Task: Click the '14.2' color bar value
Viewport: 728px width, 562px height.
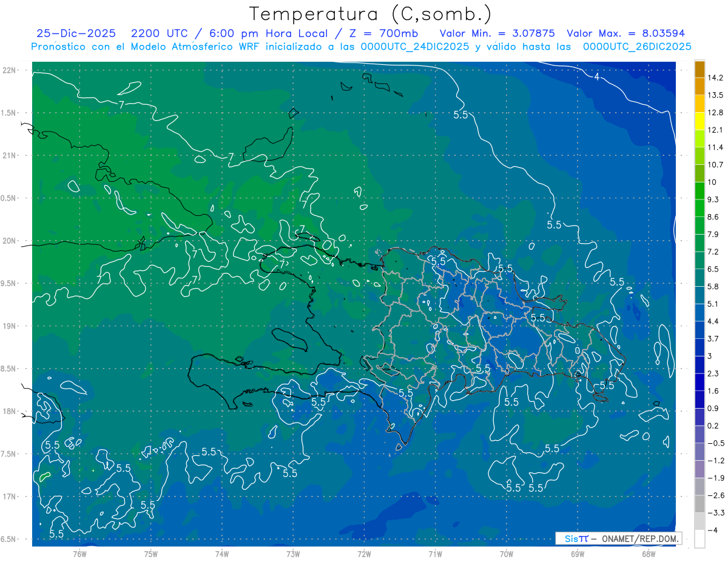Action: coord(715,78)
